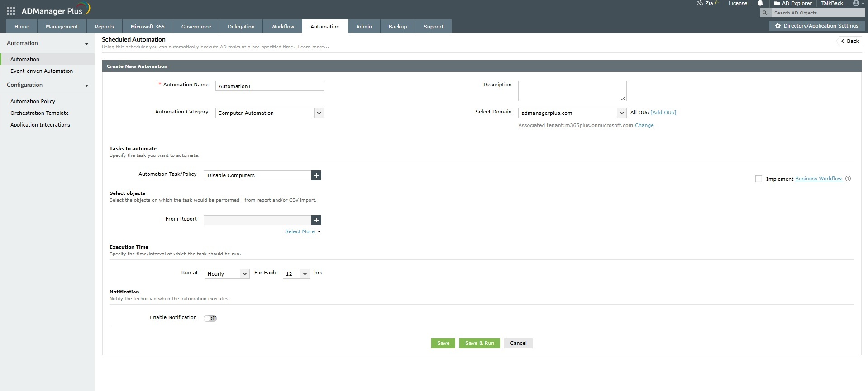Open the Reports tab
This screenshot has height=391, width=868.
[104, 27]
